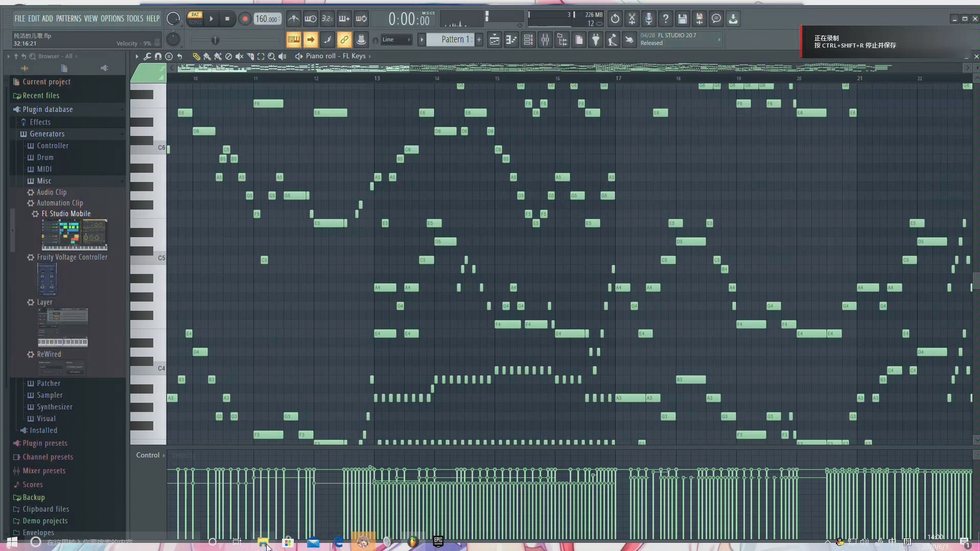Viewport: 980px width, 551px height.
Task: Open the EDIT menu
Action: point(34,18)
